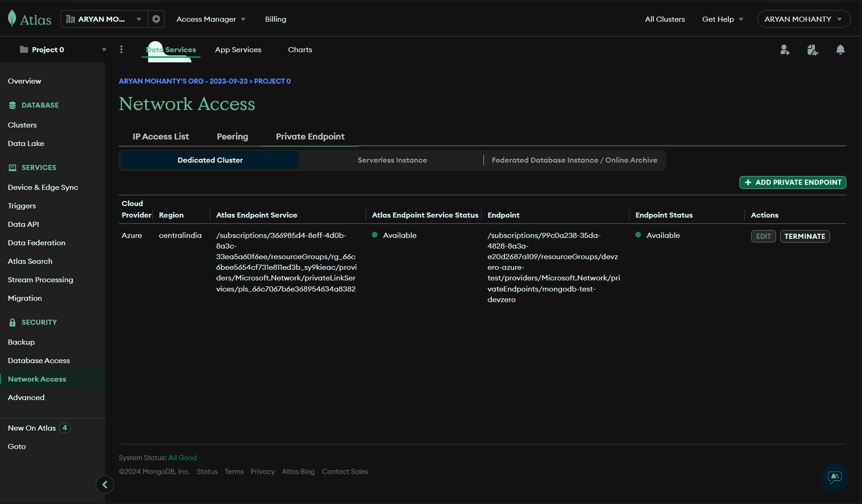862x504 pixels.
Task: Click the Atlas leaf logo
Action: pyautogui.click(x=12, y=19)
